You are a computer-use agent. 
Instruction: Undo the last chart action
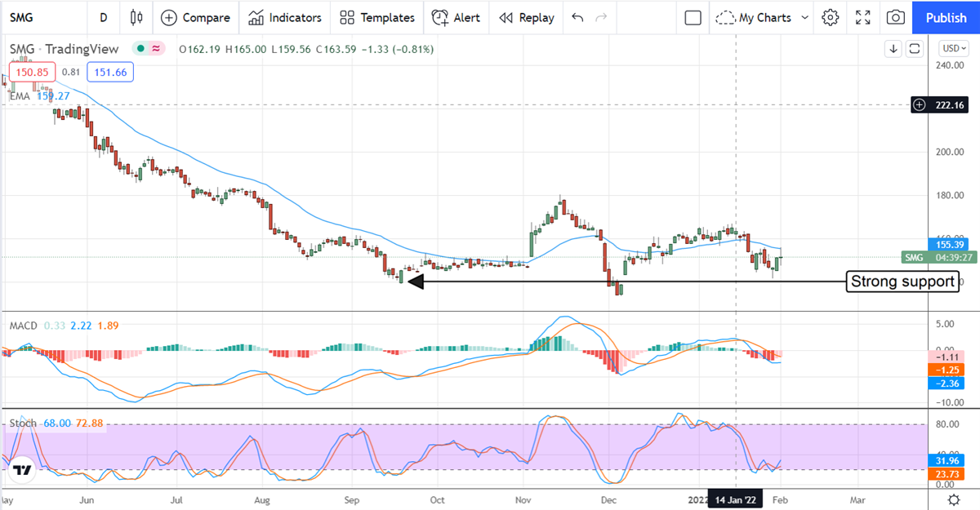coord(578,17)
